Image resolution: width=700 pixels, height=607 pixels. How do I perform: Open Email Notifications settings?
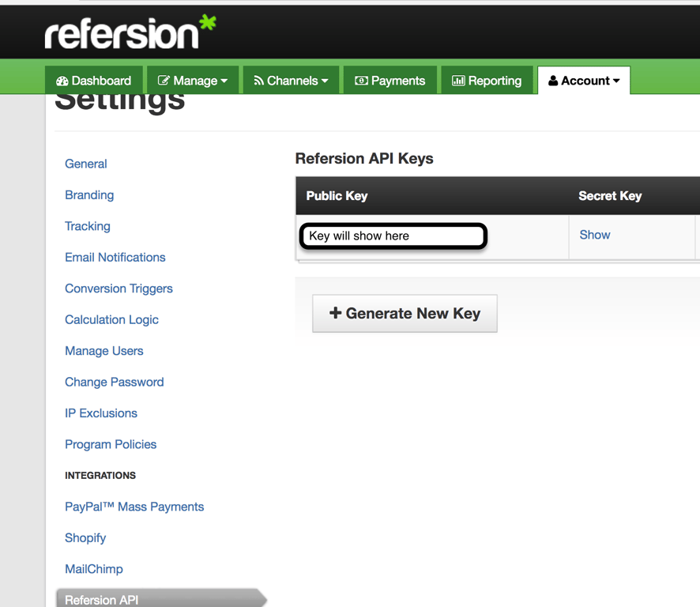click(x=115, y=258)
